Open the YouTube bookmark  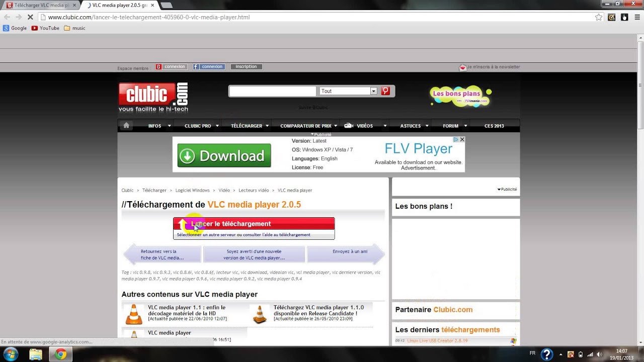[45, 28]
